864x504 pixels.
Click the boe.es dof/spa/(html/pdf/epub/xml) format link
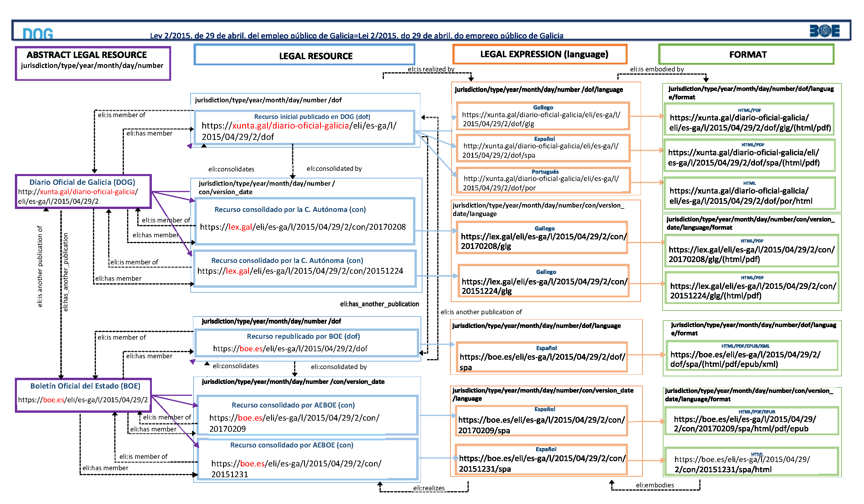click(x=745, y=359)
